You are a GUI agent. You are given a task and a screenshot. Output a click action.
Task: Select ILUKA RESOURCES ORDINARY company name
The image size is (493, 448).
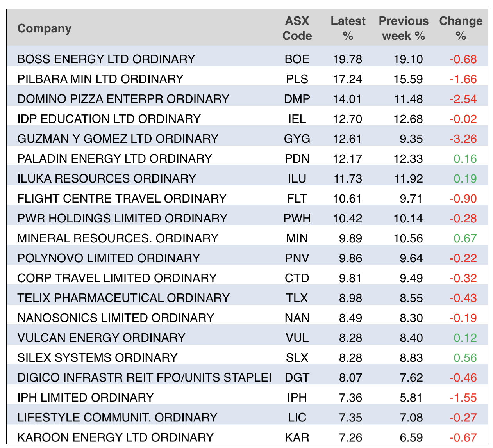[107, 179]
